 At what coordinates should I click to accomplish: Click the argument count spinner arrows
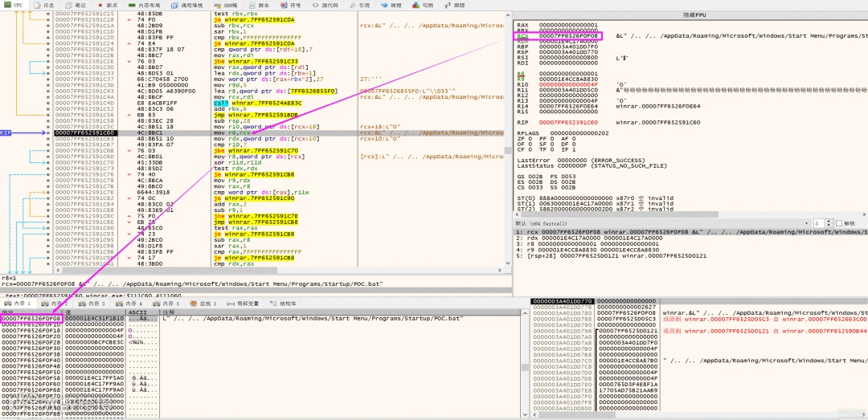[x=830, y=223]
